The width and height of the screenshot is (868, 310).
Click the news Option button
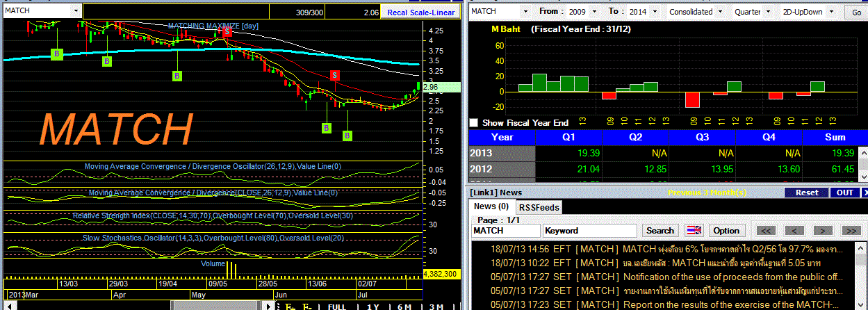point(726,230)
